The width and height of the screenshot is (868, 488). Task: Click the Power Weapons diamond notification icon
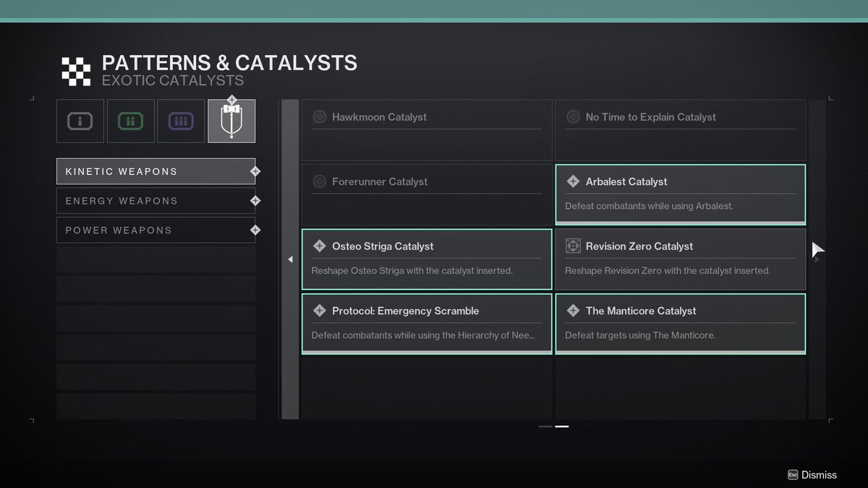click(255, 230)
